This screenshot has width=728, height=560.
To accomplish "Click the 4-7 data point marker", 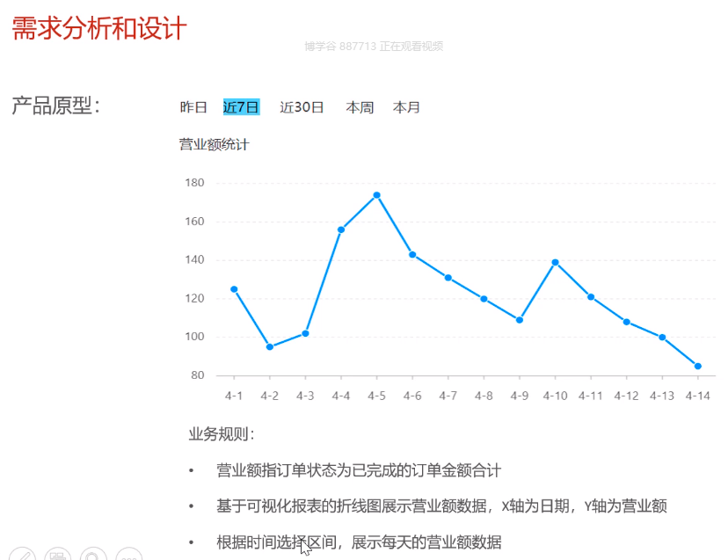I will pos(448,278).
